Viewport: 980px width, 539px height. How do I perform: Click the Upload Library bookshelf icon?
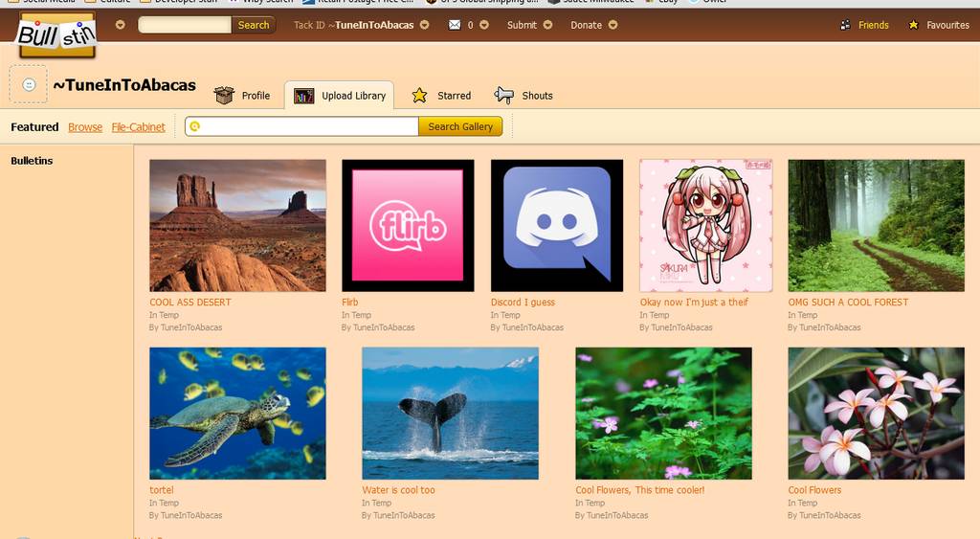point(303,96)
